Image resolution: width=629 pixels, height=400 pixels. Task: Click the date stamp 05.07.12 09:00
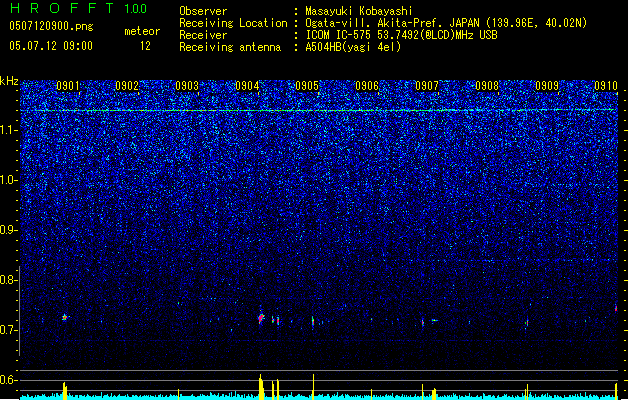(x=51, y=46)
